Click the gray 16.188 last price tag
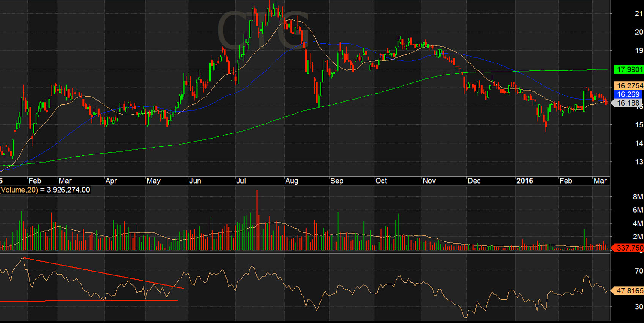Image resolution: width=644 pixels, height=323 pixels. [627, 103]
